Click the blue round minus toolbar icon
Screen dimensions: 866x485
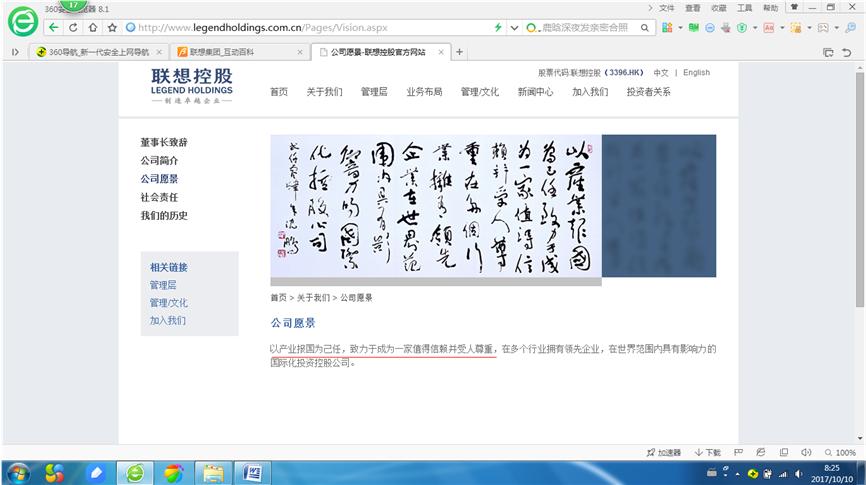pyautogui.click(x=710, y=28)
